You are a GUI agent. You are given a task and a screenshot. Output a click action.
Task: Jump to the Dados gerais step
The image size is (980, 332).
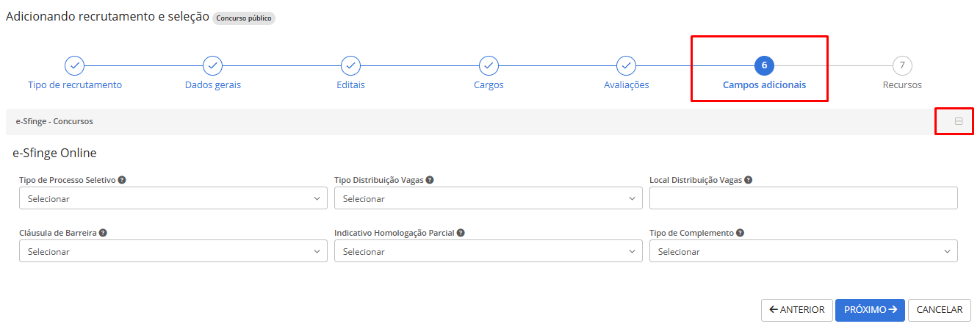pos(213,66)
